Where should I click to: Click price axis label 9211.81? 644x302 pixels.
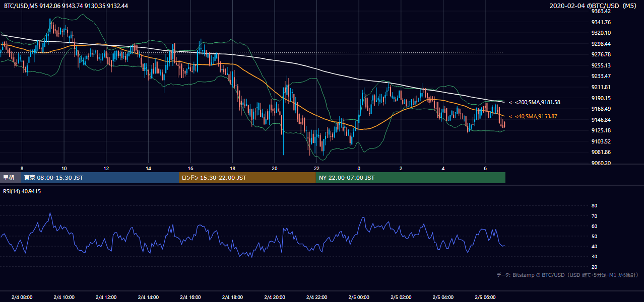tap(601, 87)
